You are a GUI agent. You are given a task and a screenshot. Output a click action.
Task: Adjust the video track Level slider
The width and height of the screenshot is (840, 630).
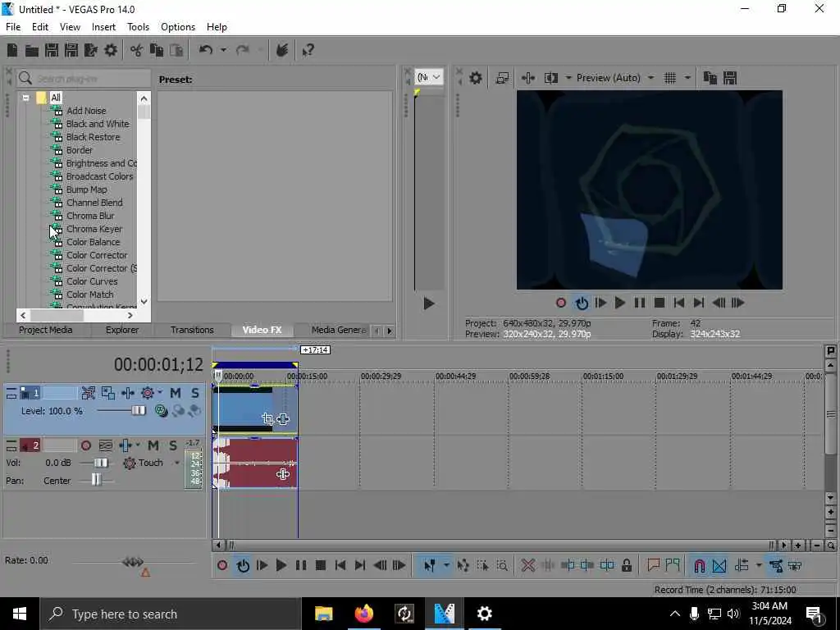click(138, 410)
